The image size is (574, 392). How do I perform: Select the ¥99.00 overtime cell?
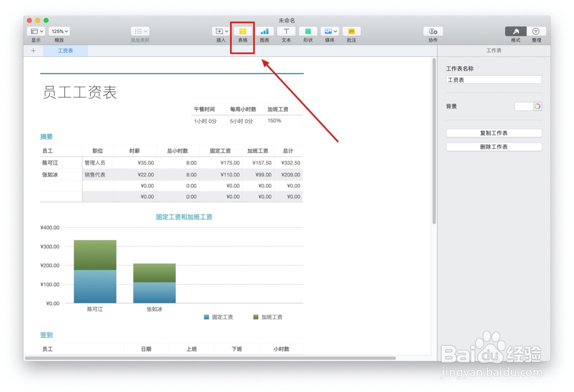[258, 175]
